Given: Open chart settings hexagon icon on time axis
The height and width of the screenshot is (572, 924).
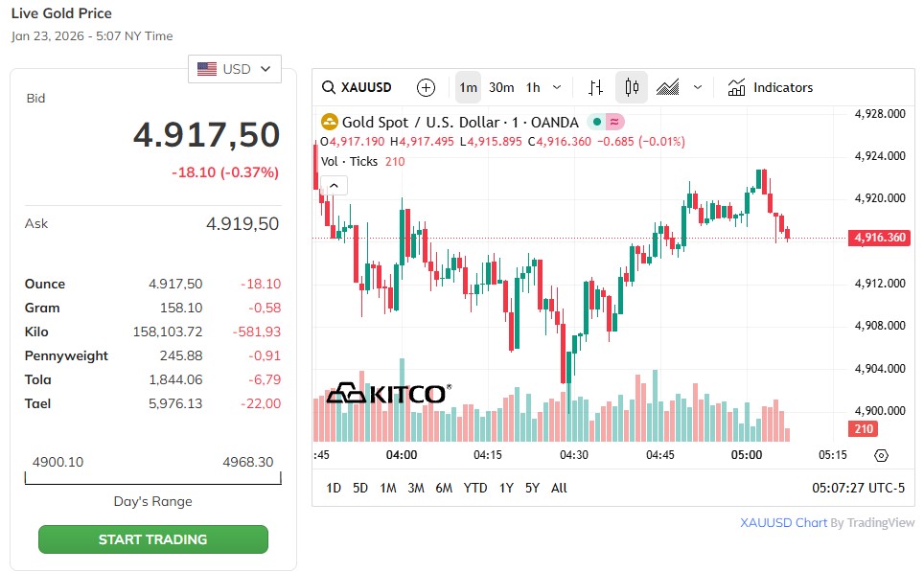Looking at the screenshot, I should tap(882, 455).
